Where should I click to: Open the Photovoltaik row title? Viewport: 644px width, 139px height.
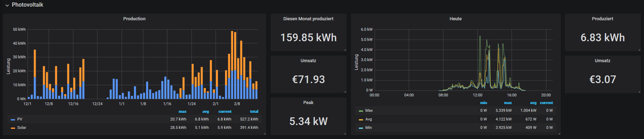28,5
